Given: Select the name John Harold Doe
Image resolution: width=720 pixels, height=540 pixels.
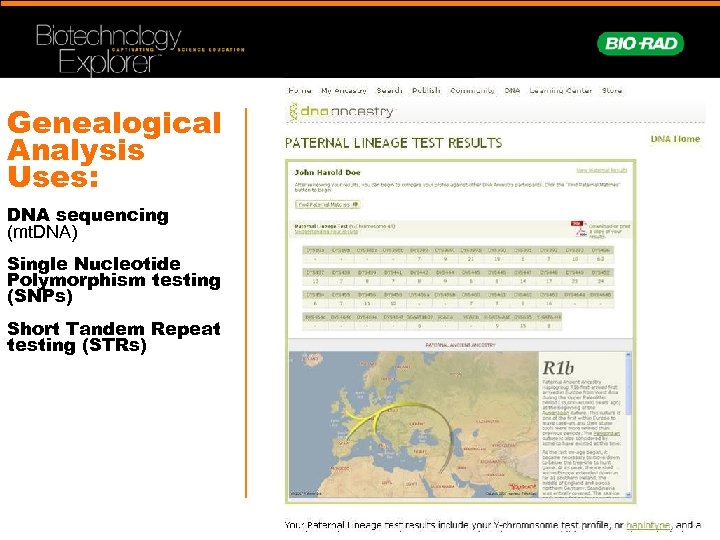Looking at the screenshot, I should [327, 173].
